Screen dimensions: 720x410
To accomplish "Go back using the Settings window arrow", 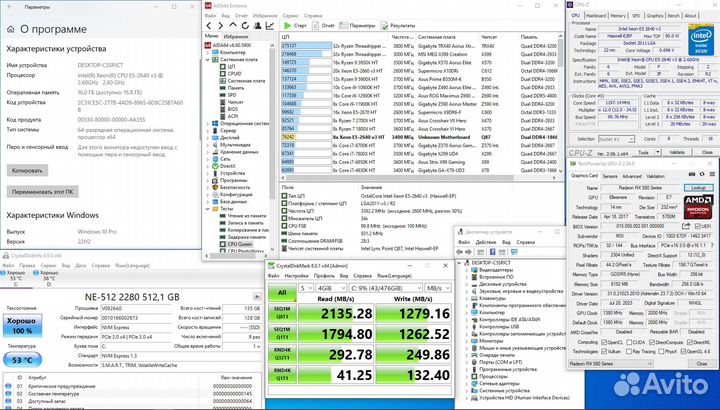I will click(x=11, y=7).
